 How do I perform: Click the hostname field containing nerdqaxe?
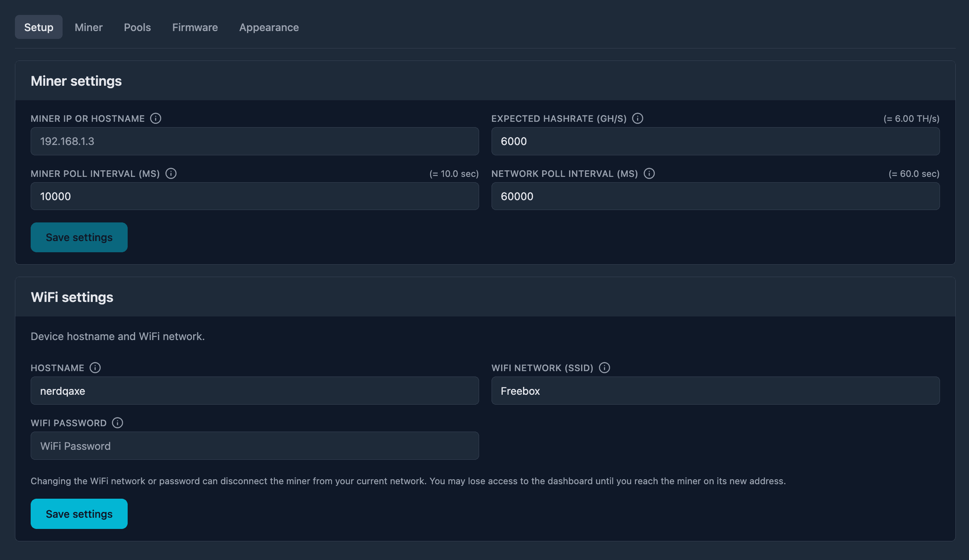point(254,391)
